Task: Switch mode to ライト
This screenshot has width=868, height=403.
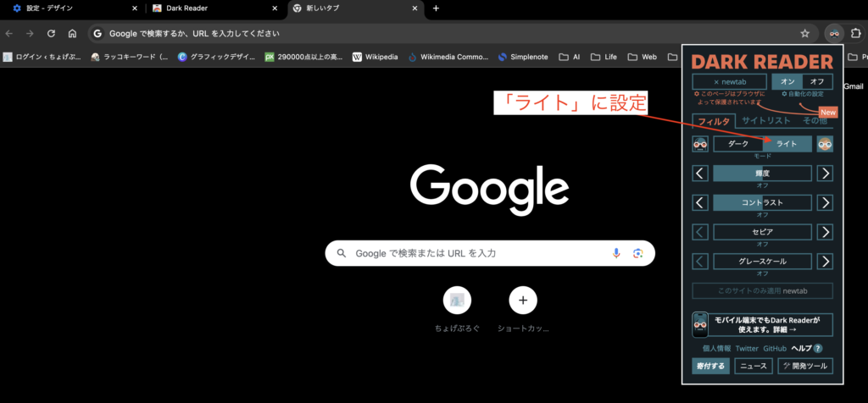Action: (787, 144)
